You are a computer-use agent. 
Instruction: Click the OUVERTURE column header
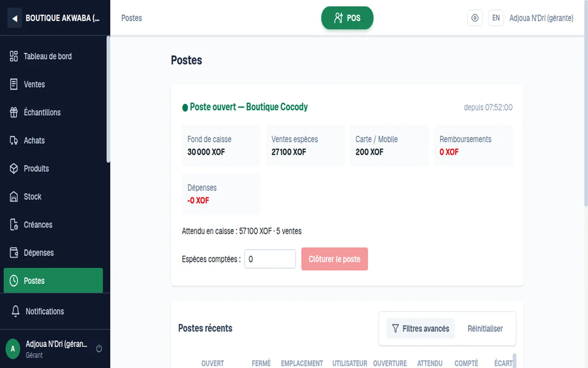[x=390, y=364]
